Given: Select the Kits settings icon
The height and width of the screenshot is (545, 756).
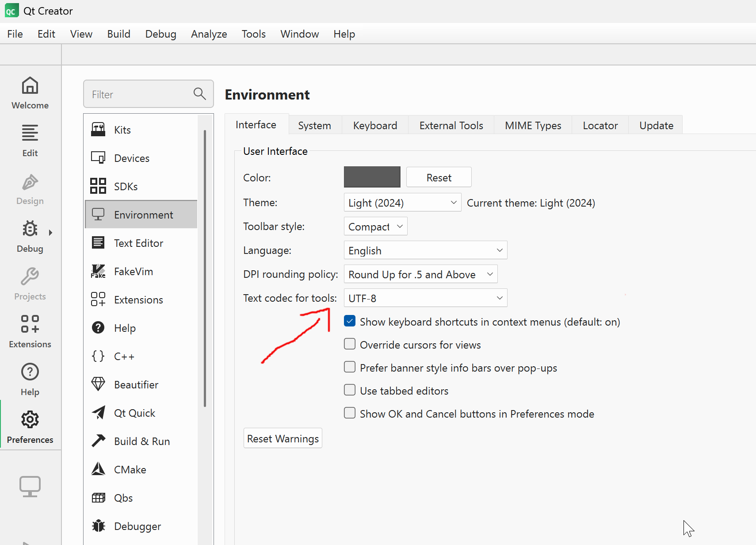Looking at the screenshot, I should pyautogui.click(x=98, y=129).
